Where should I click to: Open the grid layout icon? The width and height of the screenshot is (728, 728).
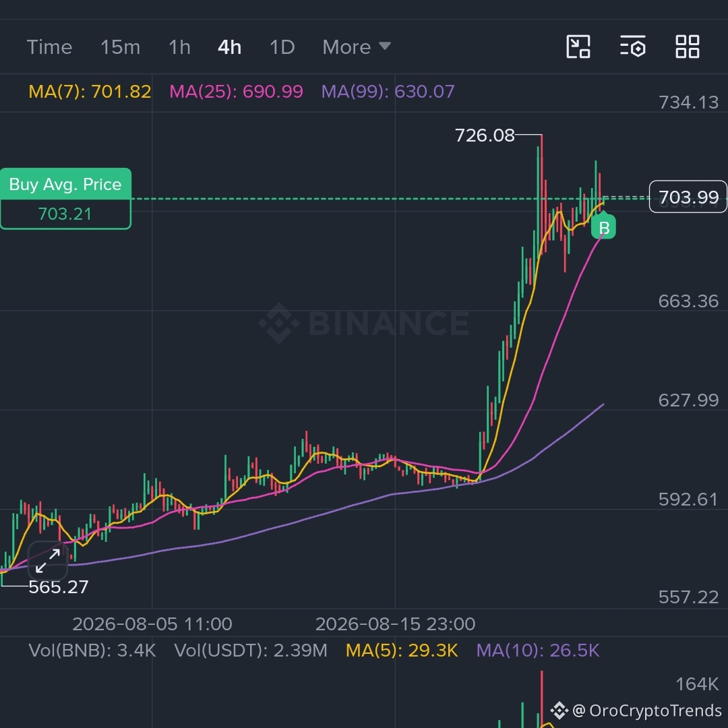[x=687, y=47]
